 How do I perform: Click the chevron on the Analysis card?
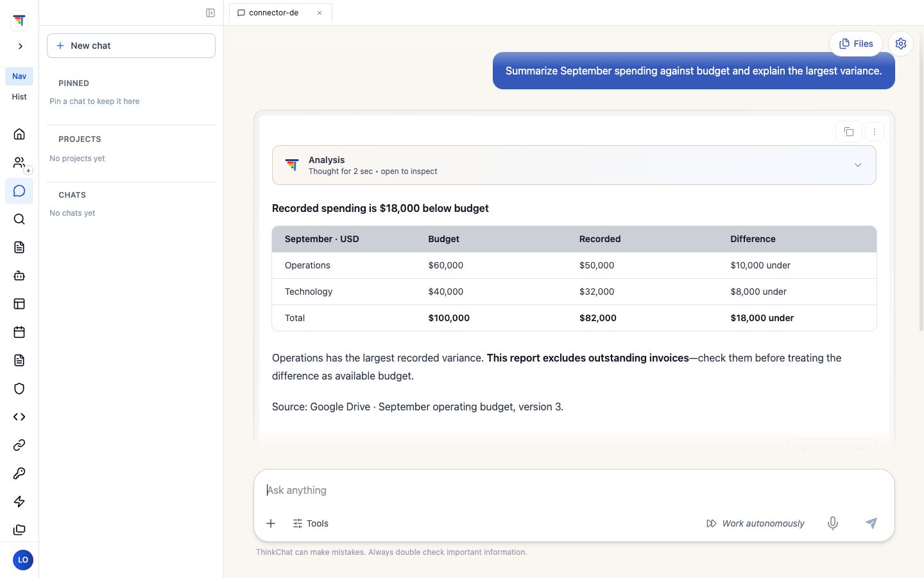pyautogui.click(x=858, y=165)
